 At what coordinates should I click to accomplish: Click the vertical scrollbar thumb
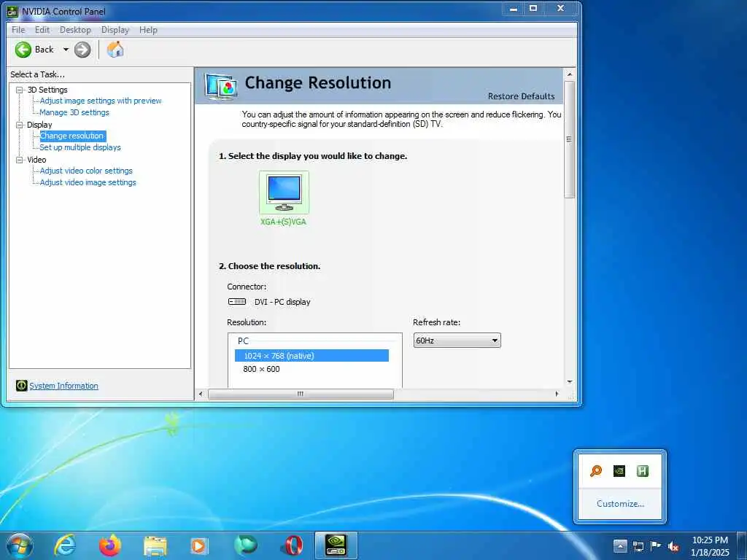click(569, 139)
